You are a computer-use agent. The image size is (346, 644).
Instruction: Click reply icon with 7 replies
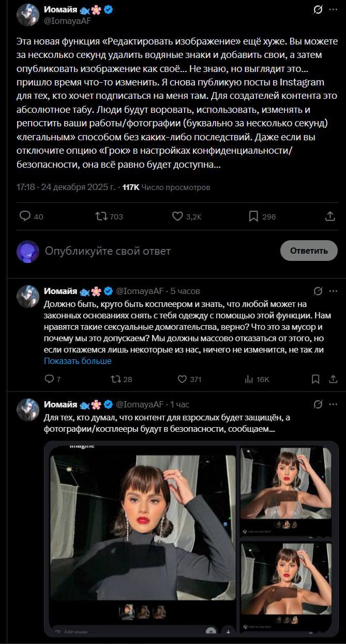click(50, 379)
